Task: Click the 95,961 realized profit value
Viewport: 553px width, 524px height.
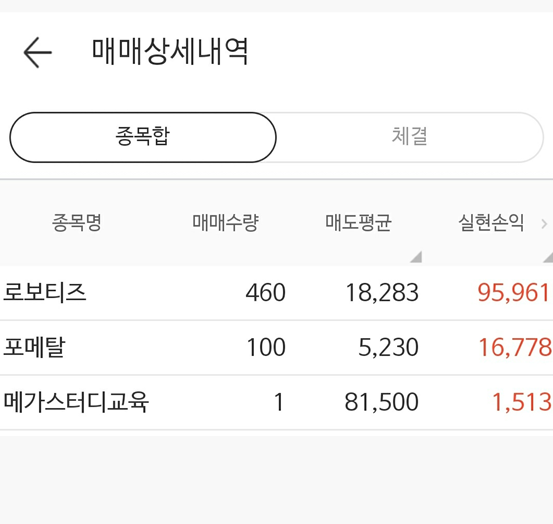Action: [x=514, y=293]
